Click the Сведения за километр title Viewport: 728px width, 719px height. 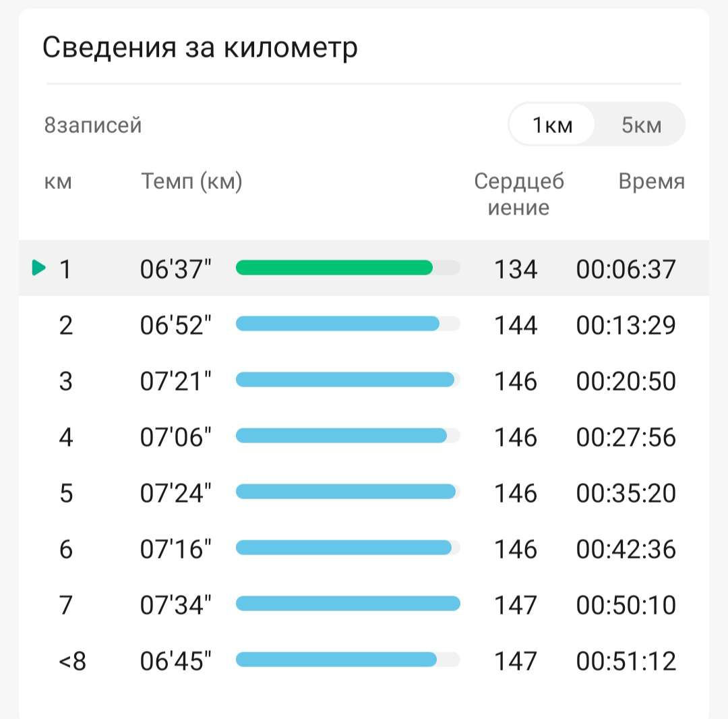point(200,48)
